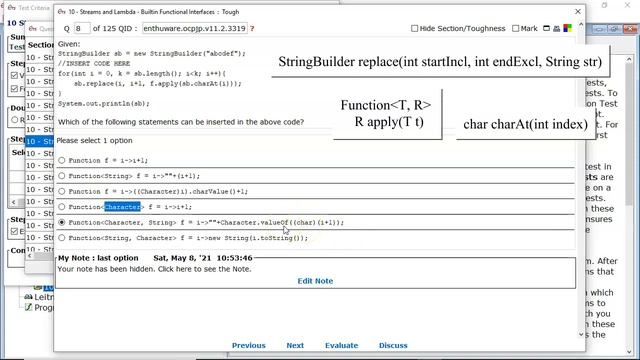Click the 'of 125 QID :' label
This screenshot has height=360, width=640.
(x=115, y=28)
